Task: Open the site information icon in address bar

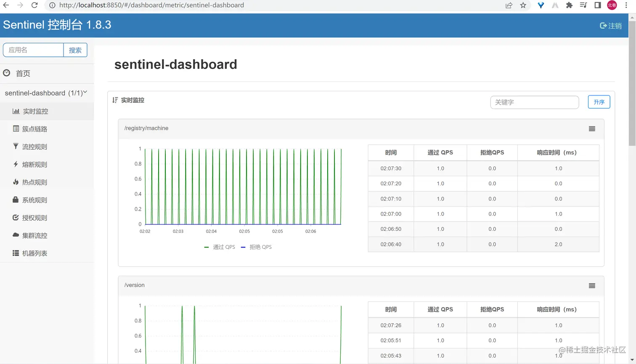Action: click(x=52, y=5)
